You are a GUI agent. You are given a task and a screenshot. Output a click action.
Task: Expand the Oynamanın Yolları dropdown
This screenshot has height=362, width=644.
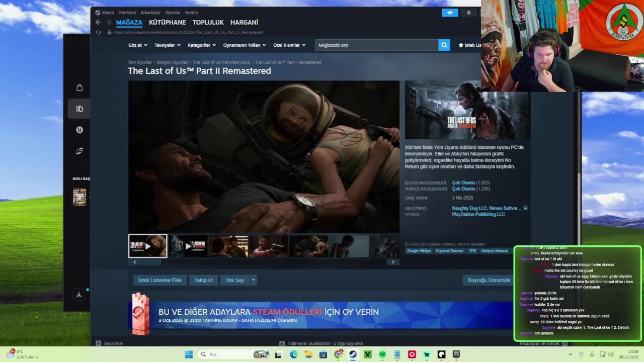tap(245, 45)
